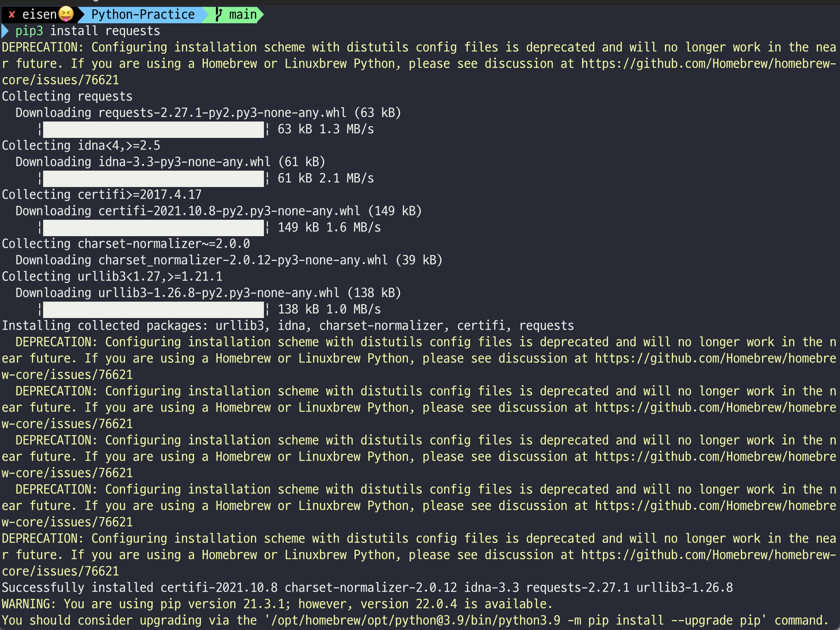The height and width of the screenshot is (630, 840).
Task: Click the green arrow tip after main
Action: point(260,15)
